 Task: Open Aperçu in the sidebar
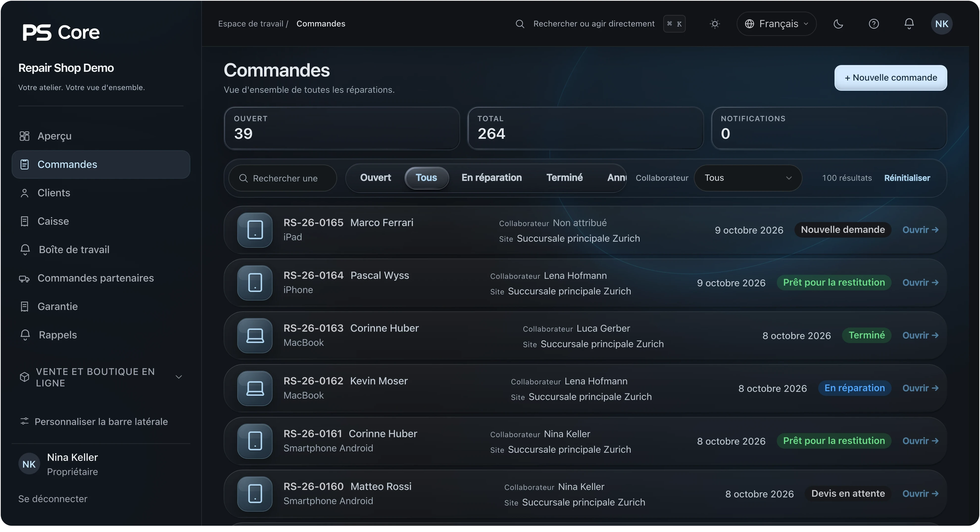coord(101,136)
